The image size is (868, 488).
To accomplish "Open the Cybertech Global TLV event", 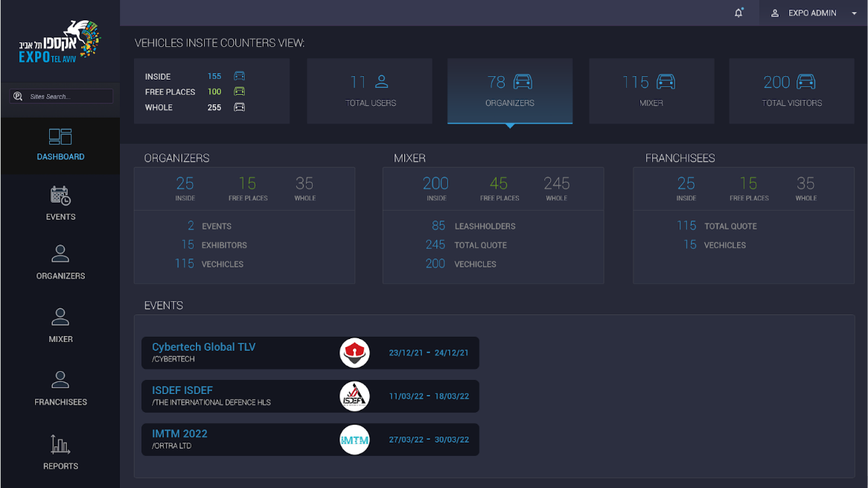I will (x=204, y=347).
